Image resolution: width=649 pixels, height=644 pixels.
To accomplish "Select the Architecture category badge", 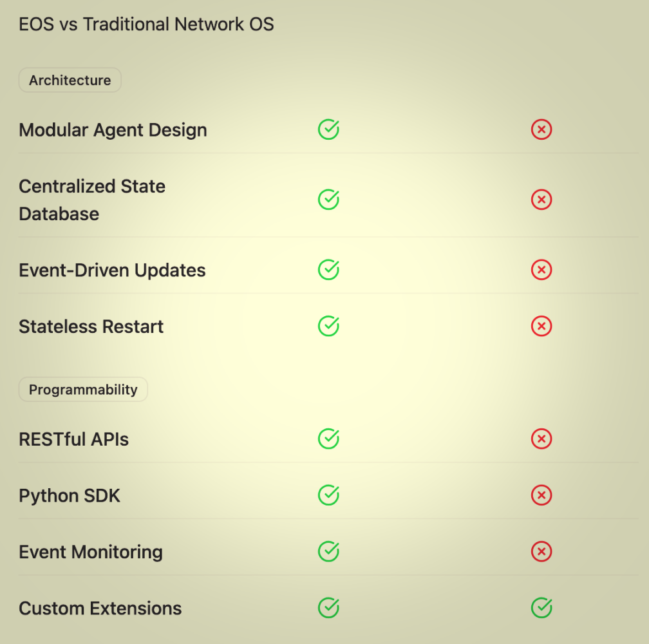I will tap(70, 80).
